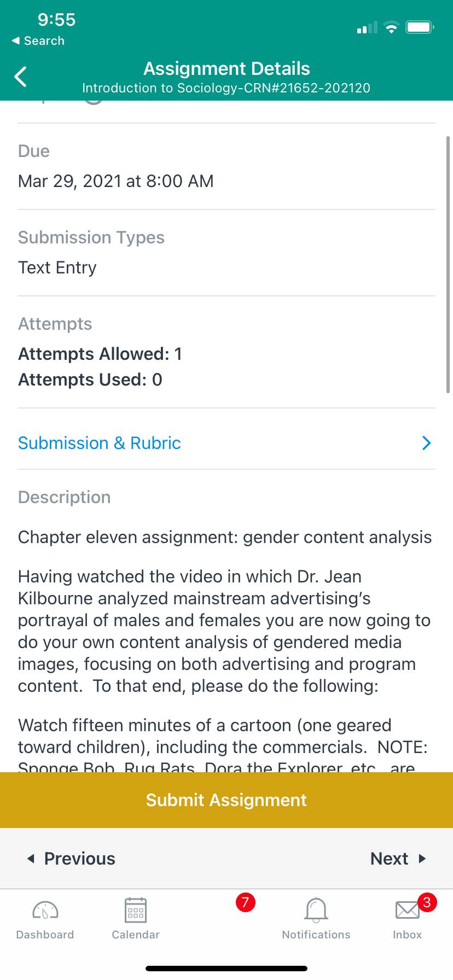Open the Submission & Rubric link

click(x=100, y=443)
